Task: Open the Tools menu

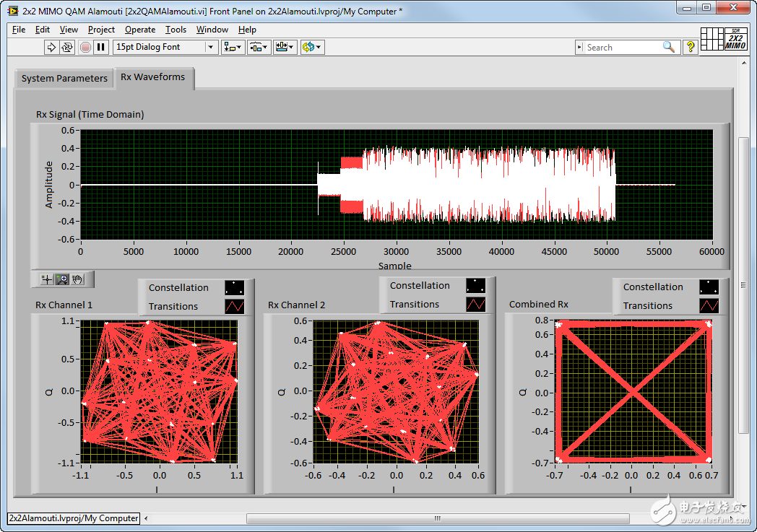Action: [x=176, y=30]
